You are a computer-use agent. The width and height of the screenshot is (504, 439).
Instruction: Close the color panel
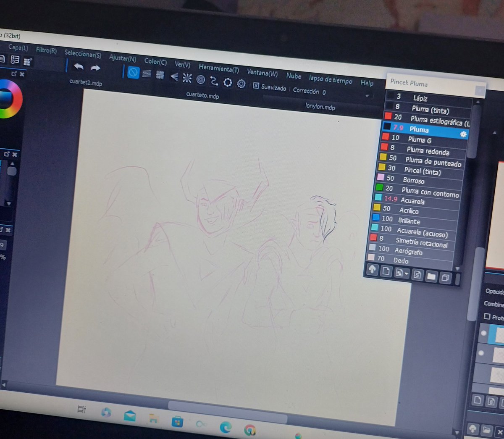tap(22, 74)
